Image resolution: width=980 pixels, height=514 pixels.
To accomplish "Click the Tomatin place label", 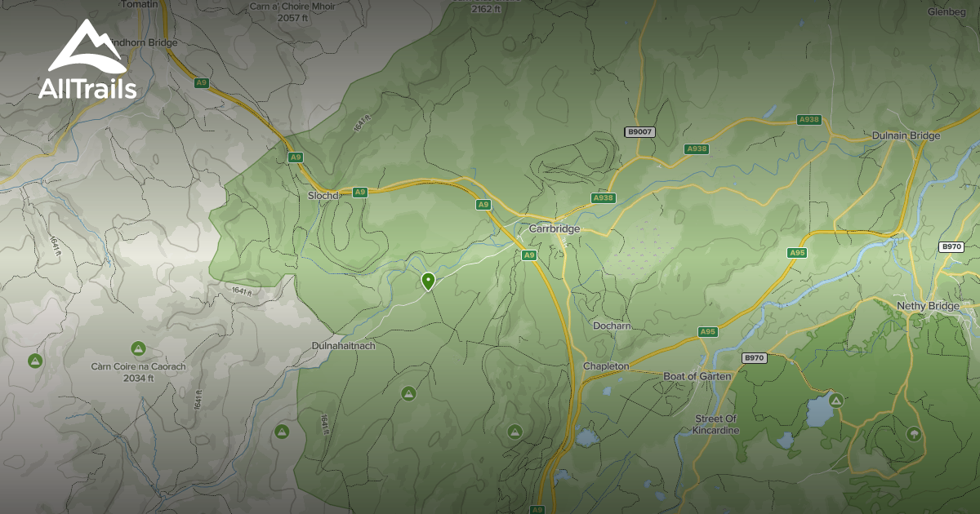I will coord(139,7).
